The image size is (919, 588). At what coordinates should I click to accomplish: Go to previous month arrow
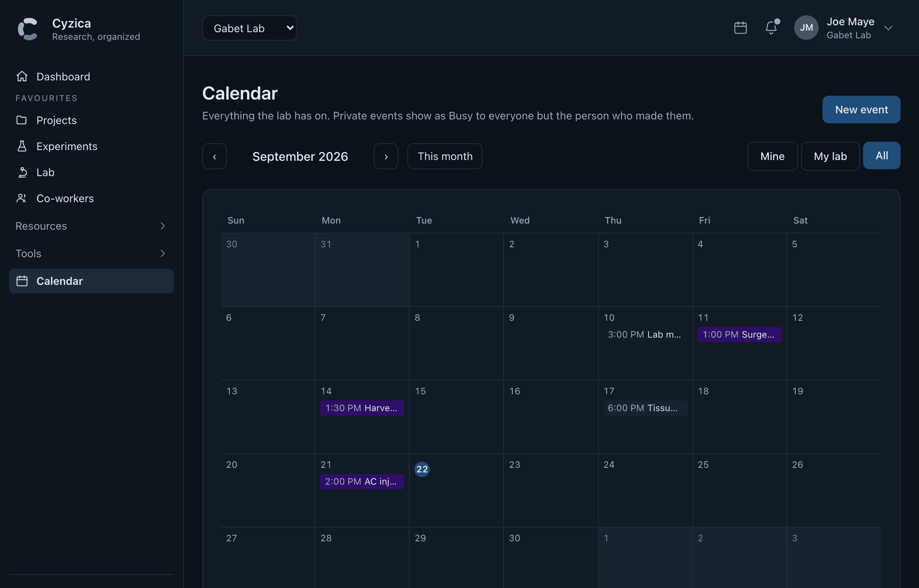214,156
